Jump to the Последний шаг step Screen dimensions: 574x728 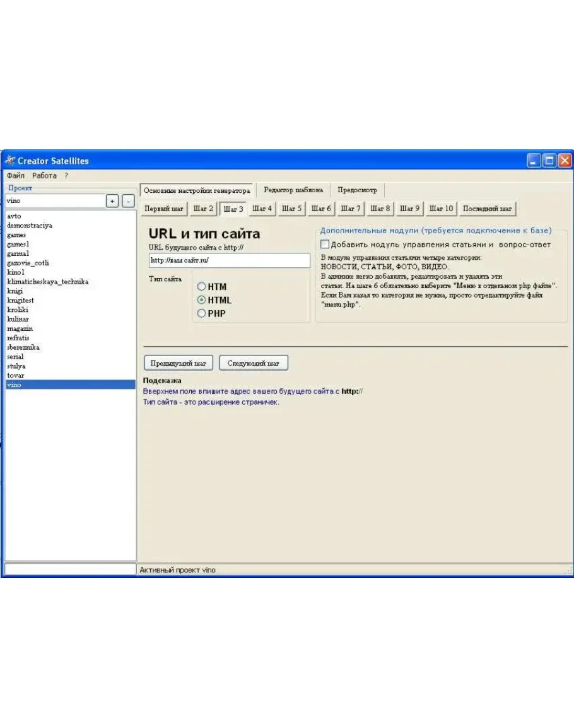tap(488, 209)
